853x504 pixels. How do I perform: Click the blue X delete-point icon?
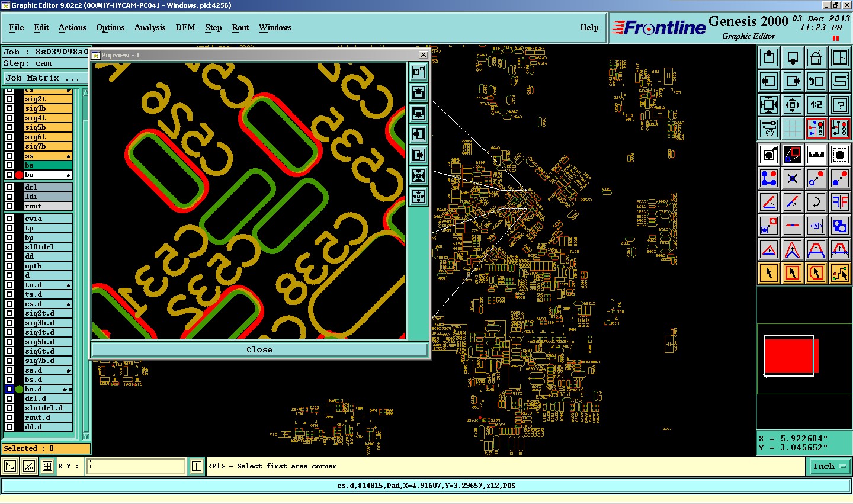tap(793, 178)
